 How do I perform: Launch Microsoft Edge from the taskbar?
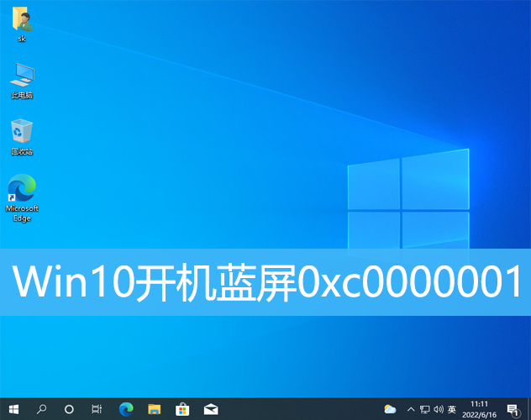click(126, 409)
